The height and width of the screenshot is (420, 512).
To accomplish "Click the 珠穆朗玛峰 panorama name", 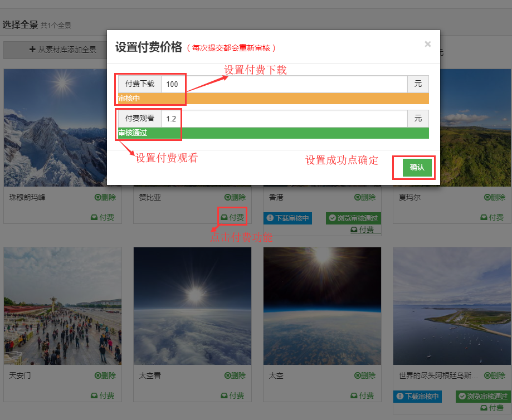I will (x=27, y=197).
